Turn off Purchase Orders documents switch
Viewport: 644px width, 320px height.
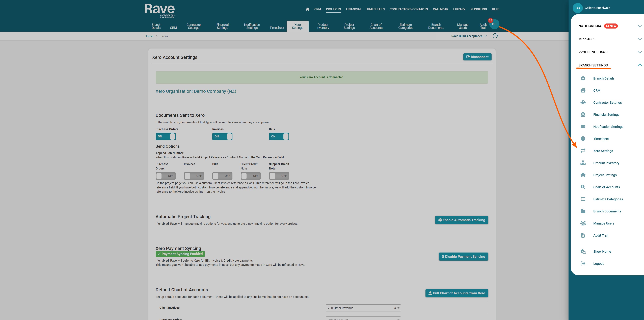pos(166,136)
